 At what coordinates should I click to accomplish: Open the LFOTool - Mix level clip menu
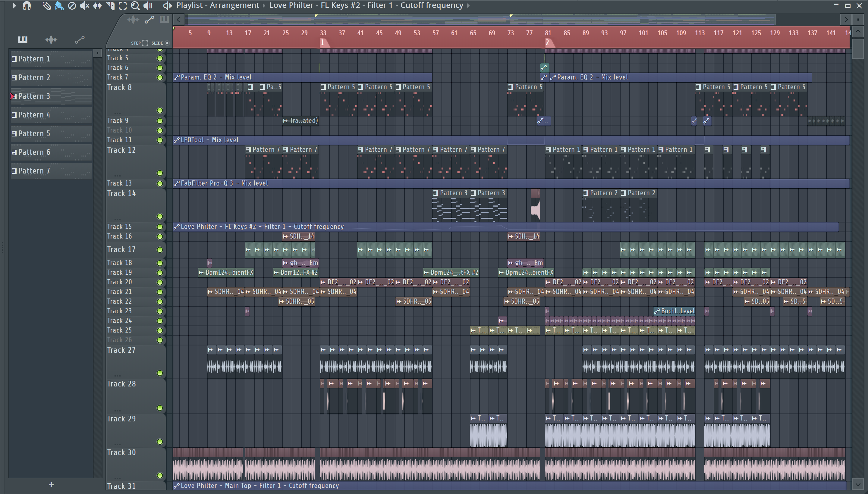point(177,140)
